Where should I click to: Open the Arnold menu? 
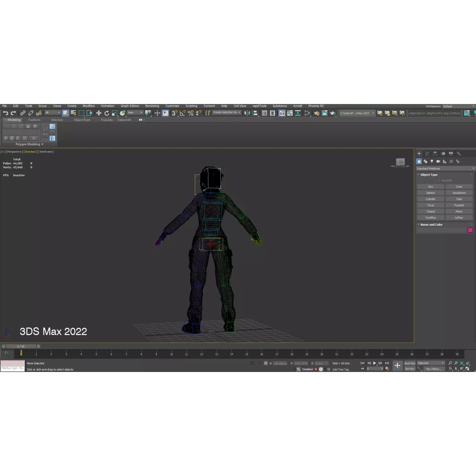(297, 106)
